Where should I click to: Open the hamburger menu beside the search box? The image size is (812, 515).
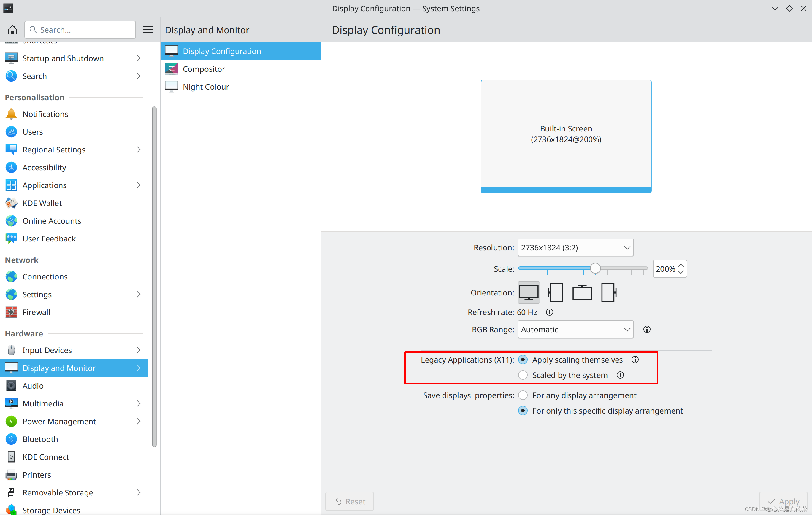(148, 30)
